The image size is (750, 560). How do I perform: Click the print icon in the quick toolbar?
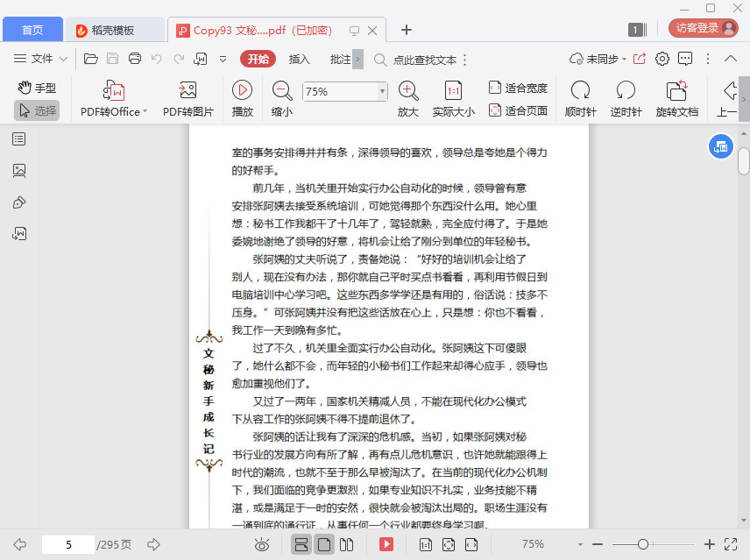(x=135, y=59)
